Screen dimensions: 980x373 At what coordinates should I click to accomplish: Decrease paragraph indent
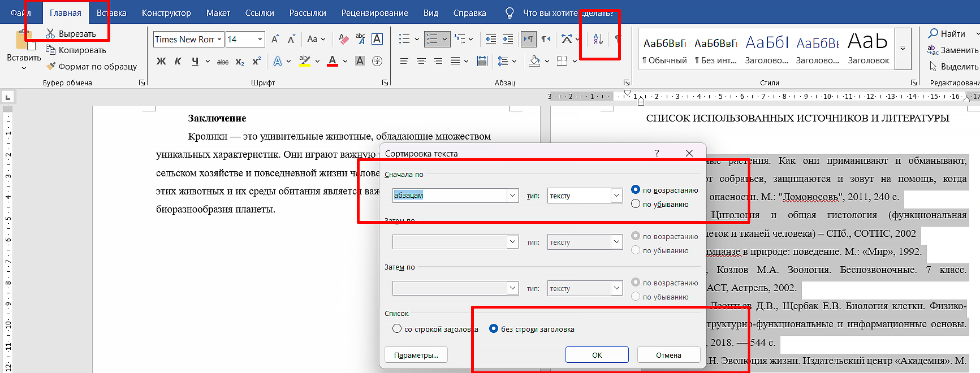click(x=491, y=39)
